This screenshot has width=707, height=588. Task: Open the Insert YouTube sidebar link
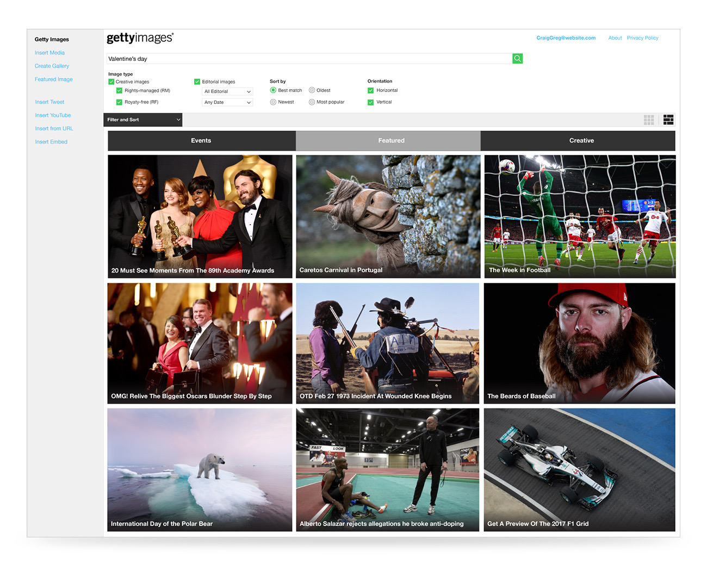pyautogui.click(x=53, y=115)
